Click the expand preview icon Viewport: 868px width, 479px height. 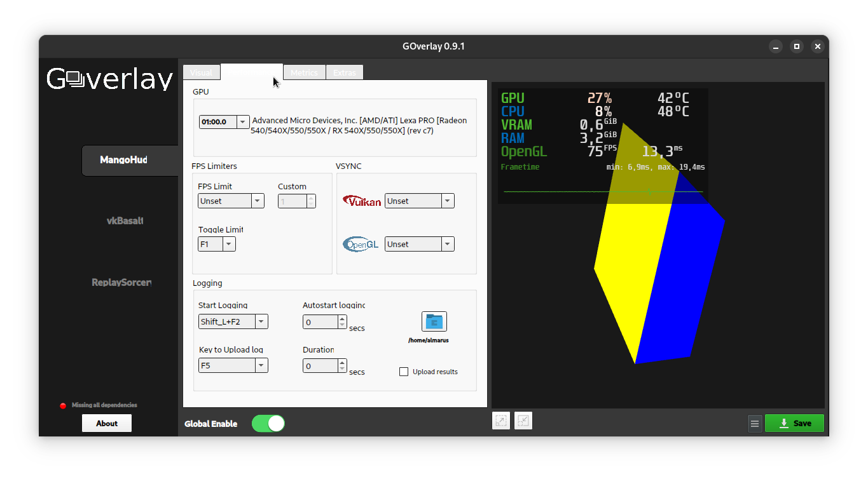tap(501, 421)
